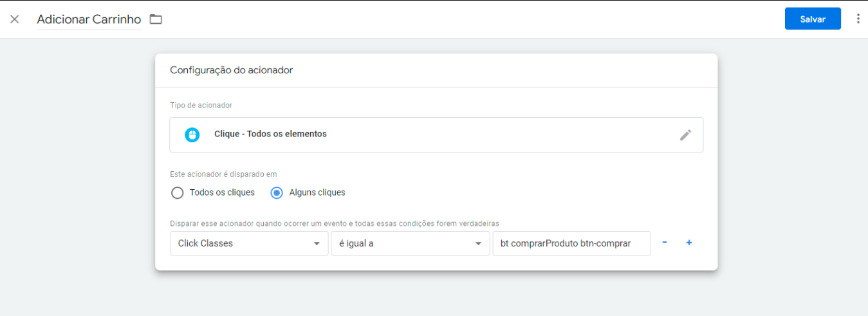The height and width of the screenshot is (316, 868).
Task: Select the "Alguns cliques" radio button
Action: 277,192
